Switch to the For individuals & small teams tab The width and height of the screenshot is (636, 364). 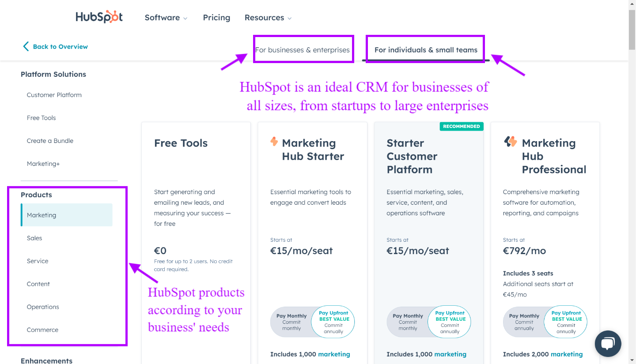[425, 50]
